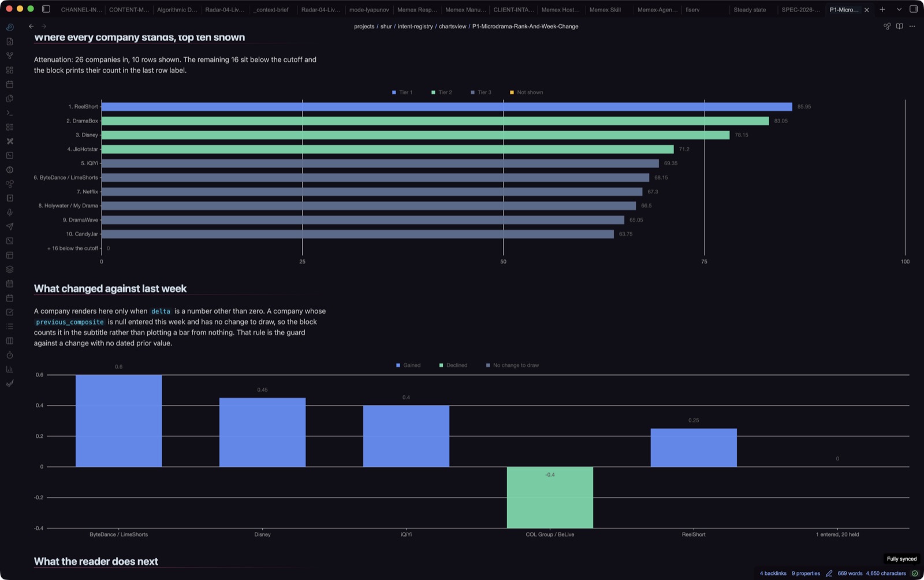Click the ReelShort ranking bar
The height and width of the screenshot is (580, 924).
(446, 107)
